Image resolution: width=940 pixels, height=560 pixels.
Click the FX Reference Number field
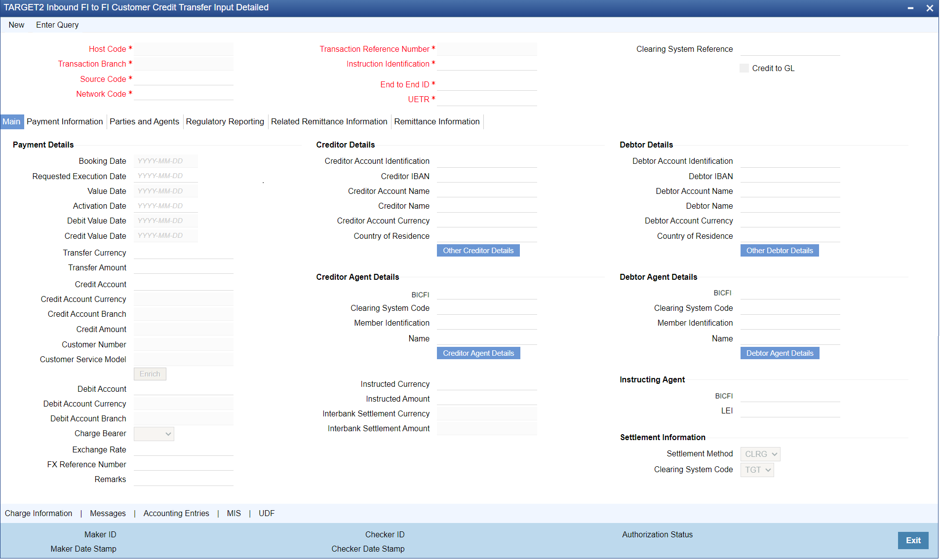(184, 464)
